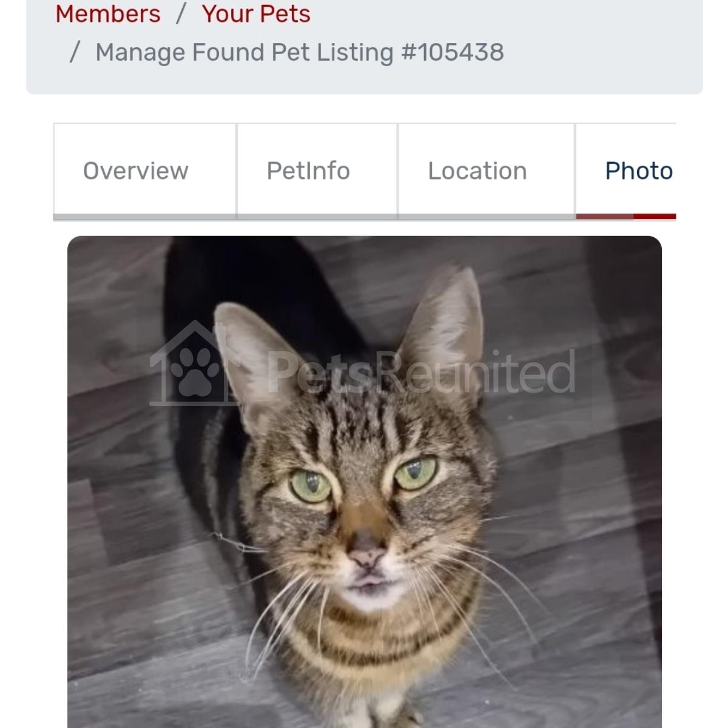
Task: Open the Your Pets breadcrumb link
Action: [256, 13]
